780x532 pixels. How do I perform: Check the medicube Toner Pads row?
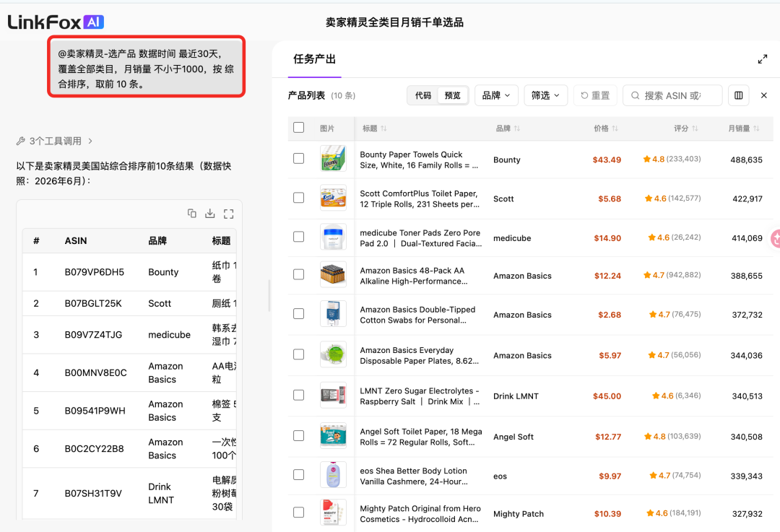click(298, 237)
